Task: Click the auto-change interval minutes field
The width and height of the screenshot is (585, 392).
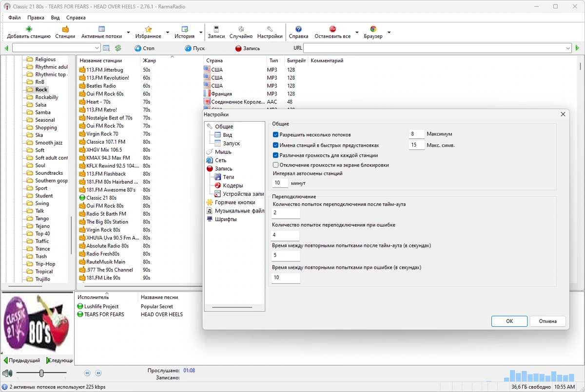Action: coord(280,183)
